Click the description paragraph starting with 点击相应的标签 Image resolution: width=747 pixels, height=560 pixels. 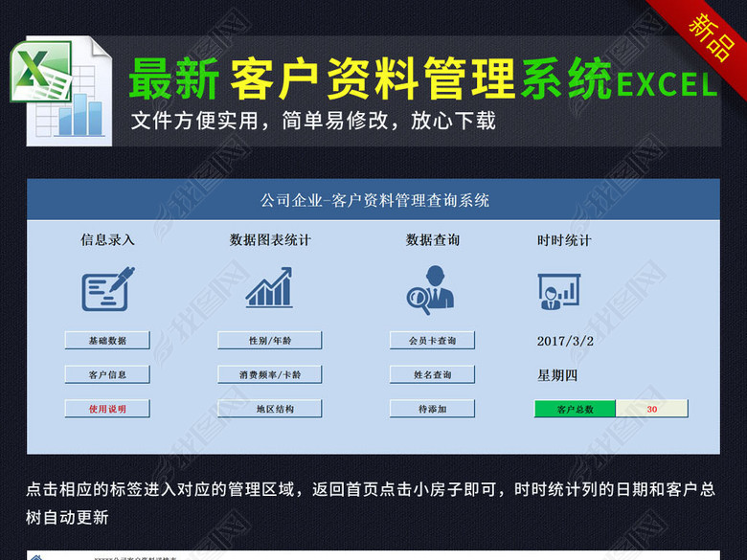371,503
